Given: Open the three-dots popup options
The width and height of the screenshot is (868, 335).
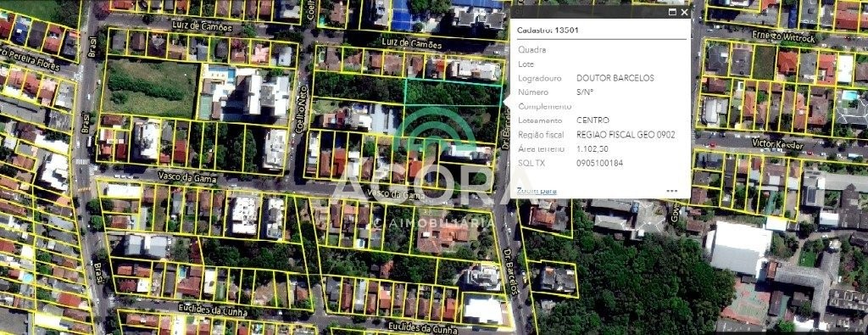Looking at the screenshot, I should (x=671, y=191).
